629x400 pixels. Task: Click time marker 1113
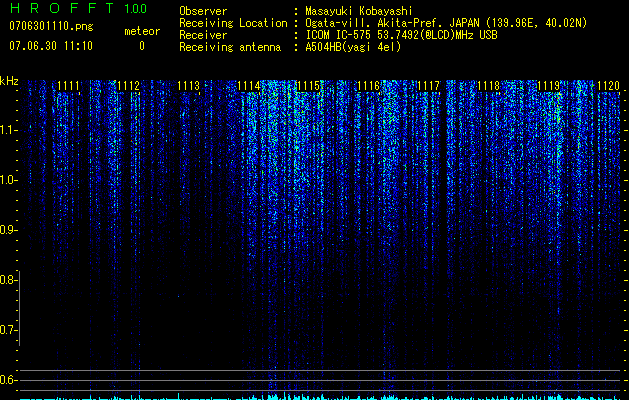(x=189, y=86)
